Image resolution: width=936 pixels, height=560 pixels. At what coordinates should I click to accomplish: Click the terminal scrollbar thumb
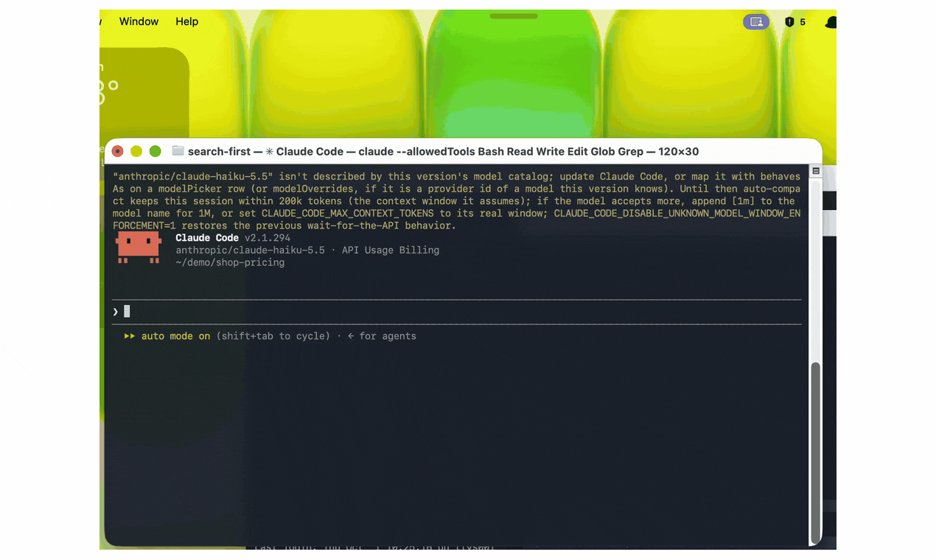[x=815, y=452]
